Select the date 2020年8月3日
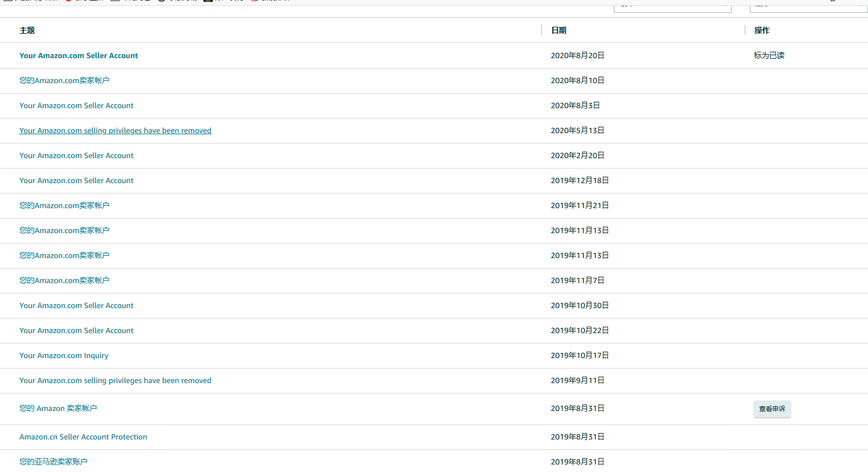This screenshot has width=868, height=472. tap(576, 106)
